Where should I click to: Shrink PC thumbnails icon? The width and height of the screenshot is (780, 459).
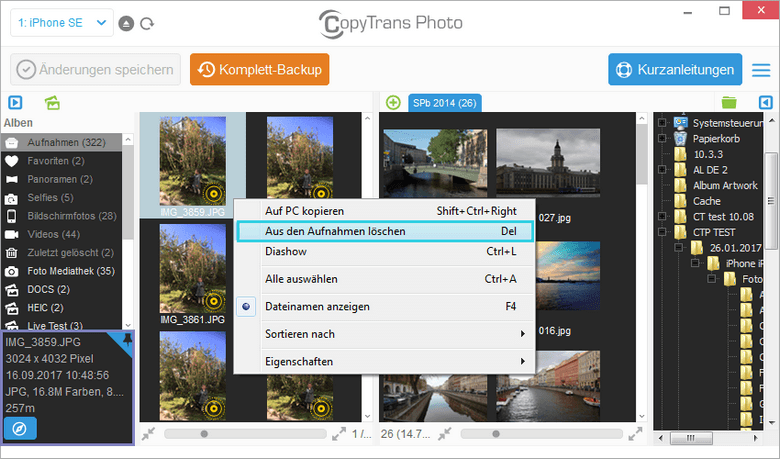pos(445,434)
